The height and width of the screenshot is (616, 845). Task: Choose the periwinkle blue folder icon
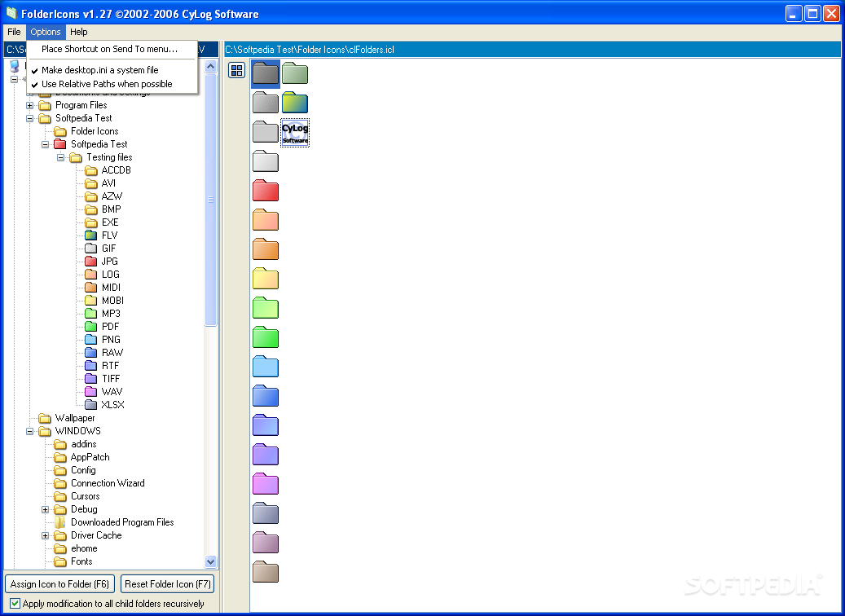pos(266,425)
